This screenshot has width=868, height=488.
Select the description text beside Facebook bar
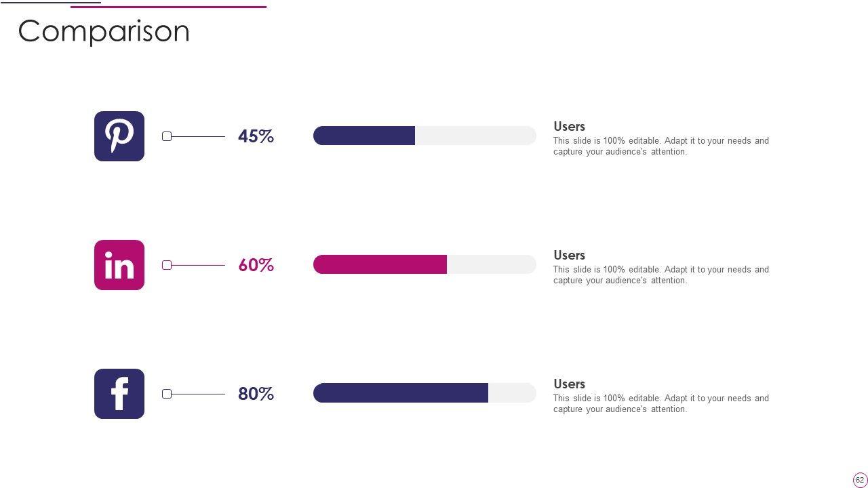[x=660, y=404]
